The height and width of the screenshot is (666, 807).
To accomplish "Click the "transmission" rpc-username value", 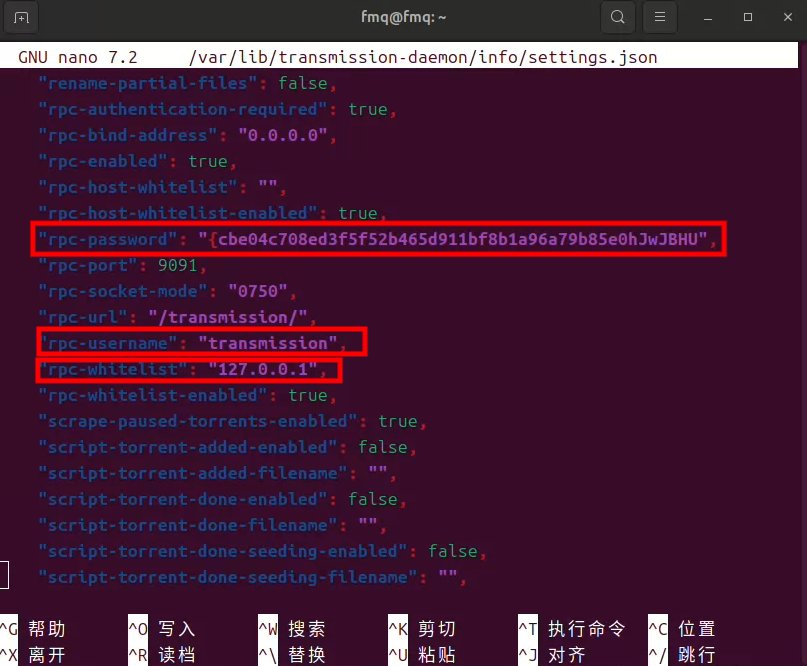I will (267, 343).
